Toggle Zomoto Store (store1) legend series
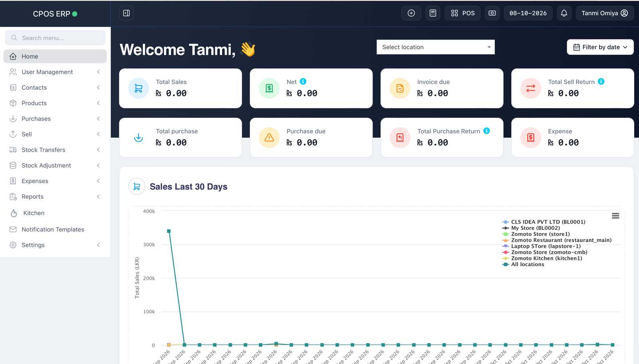This screenshot has width=639, height=364. pos(536,234)
